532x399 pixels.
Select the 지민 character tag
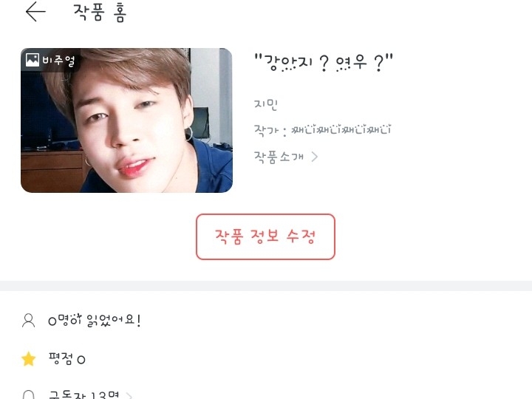click(266, 104)
